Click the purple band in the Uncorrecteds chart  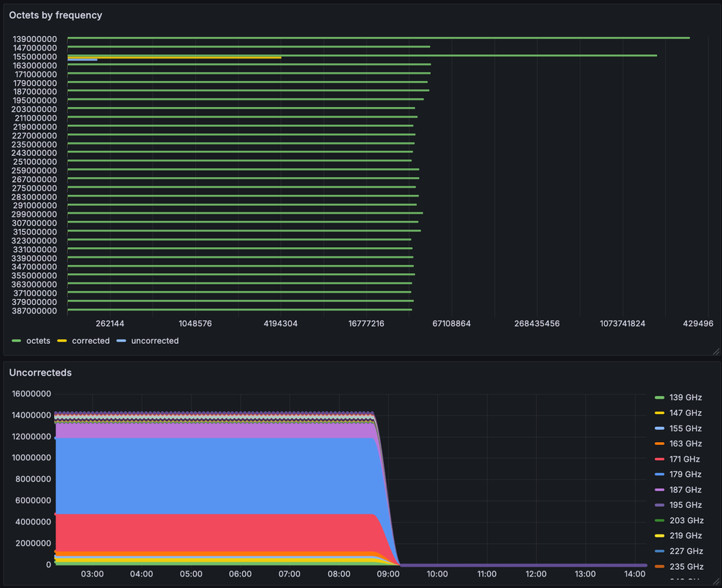point(216,431)
